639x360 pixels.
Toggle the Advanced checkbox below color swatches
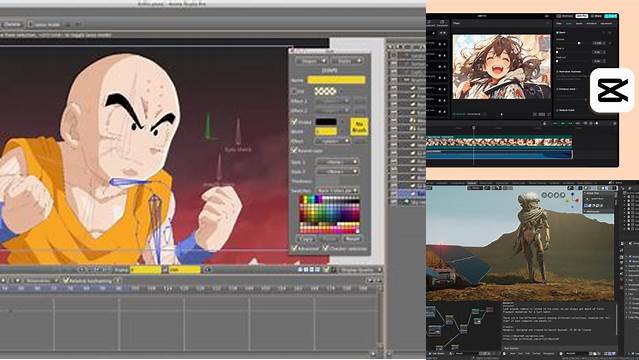click(294, 248)
